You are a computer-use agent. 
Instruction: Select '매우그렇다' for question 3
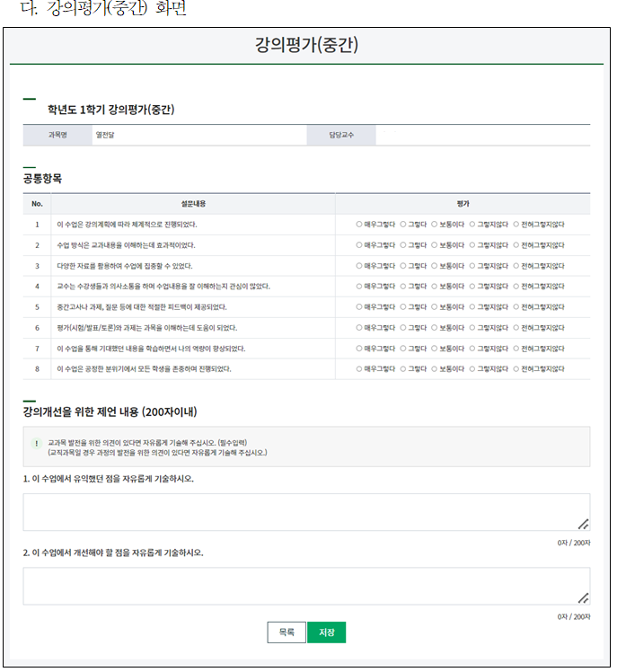[x=359, y=265]
